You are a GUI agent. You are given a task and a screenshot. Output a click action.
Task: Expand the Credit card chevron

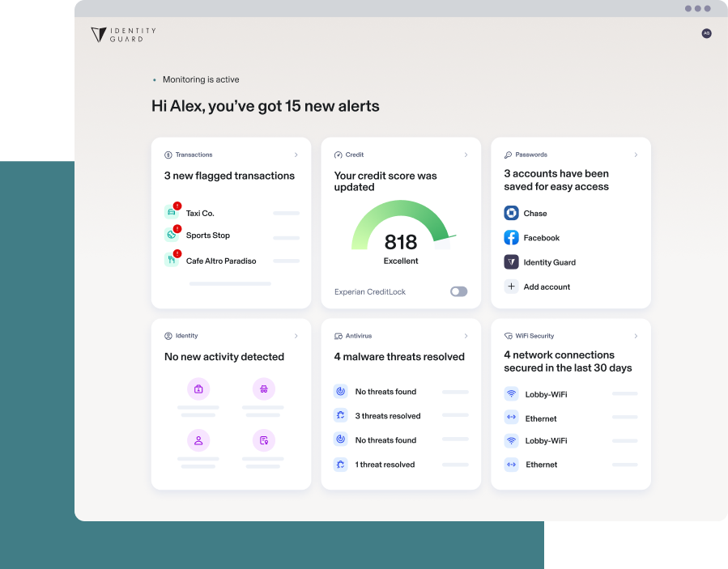(x=466, y=155)
